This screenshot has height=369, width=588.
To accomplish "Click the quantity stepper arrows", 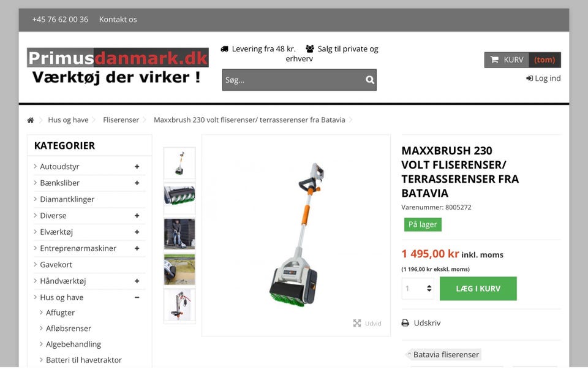I will pos(429,288).
